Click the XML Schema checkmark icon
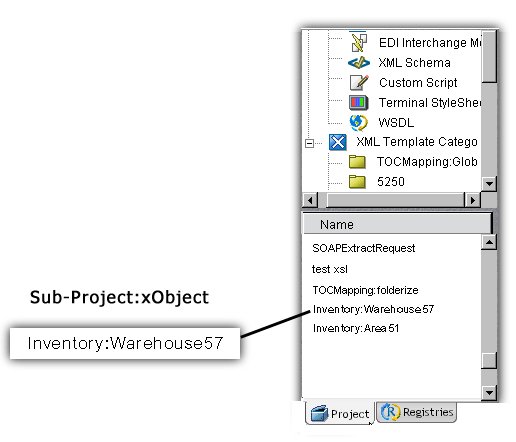This screenshot has width=516, height=442. [x=359, y=63]
